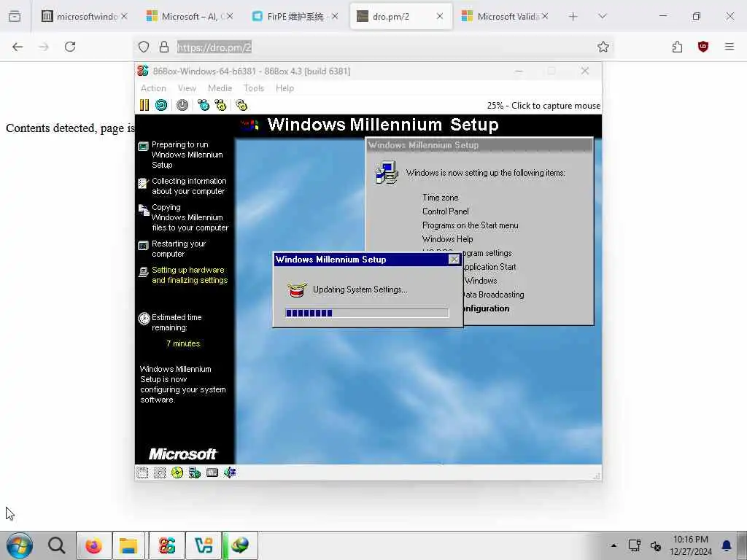Go back in browser
The height and width of the screenshot is (560, 747).
[x=18, y=47]
